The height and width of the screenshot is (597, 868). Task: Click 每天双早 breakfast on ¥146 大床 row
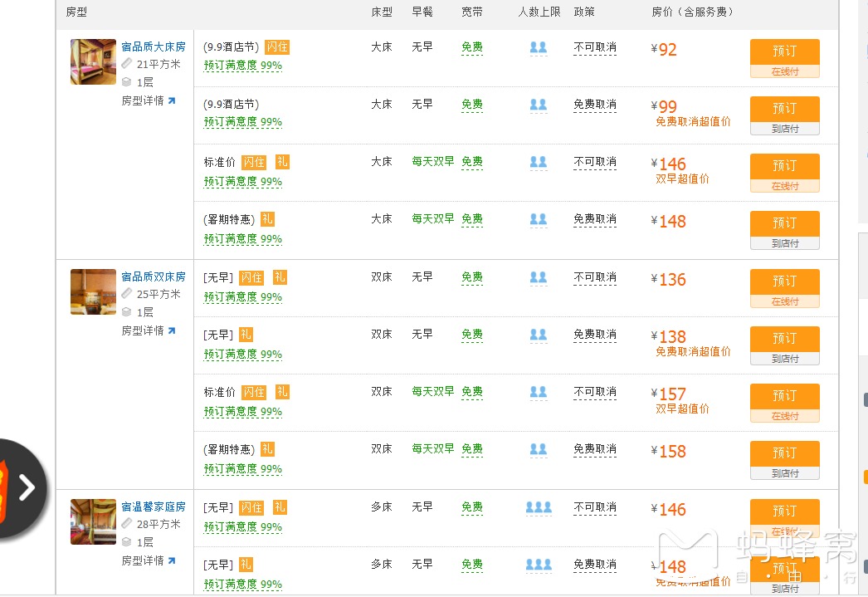[x=433, y=161]
